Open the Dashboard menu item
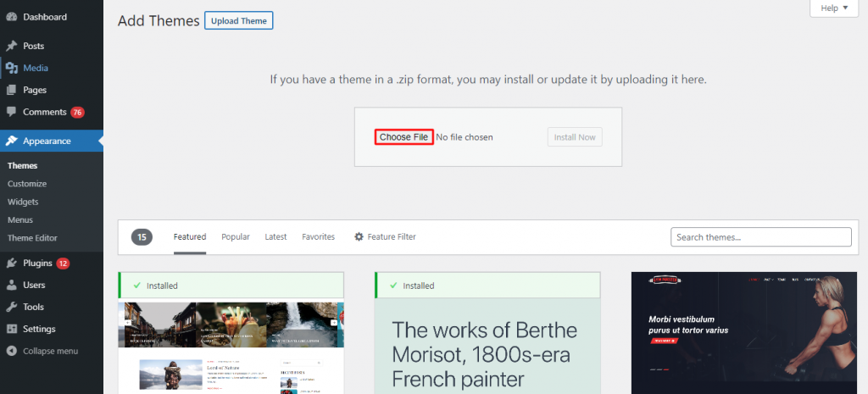Image resolution: width=868 pixels, height=394 pixels. tap(52, 17)
